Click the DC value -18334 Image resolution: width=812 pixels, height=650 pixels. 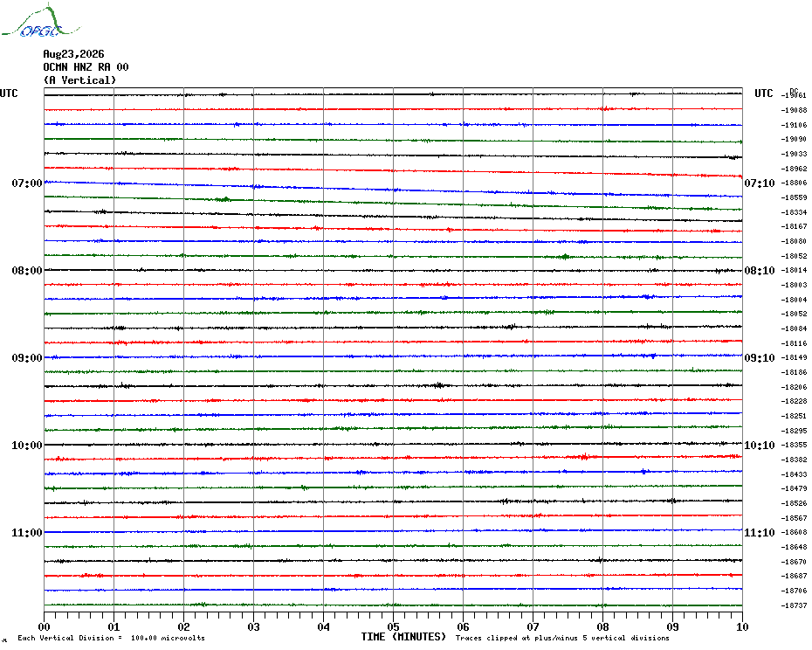pos(794,212)
